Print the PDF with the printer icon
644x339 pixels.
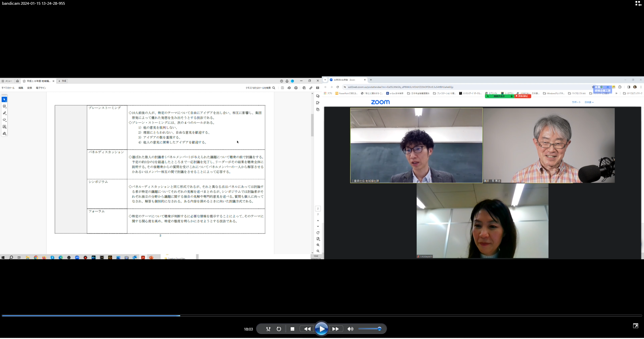[x=296, y=88]
